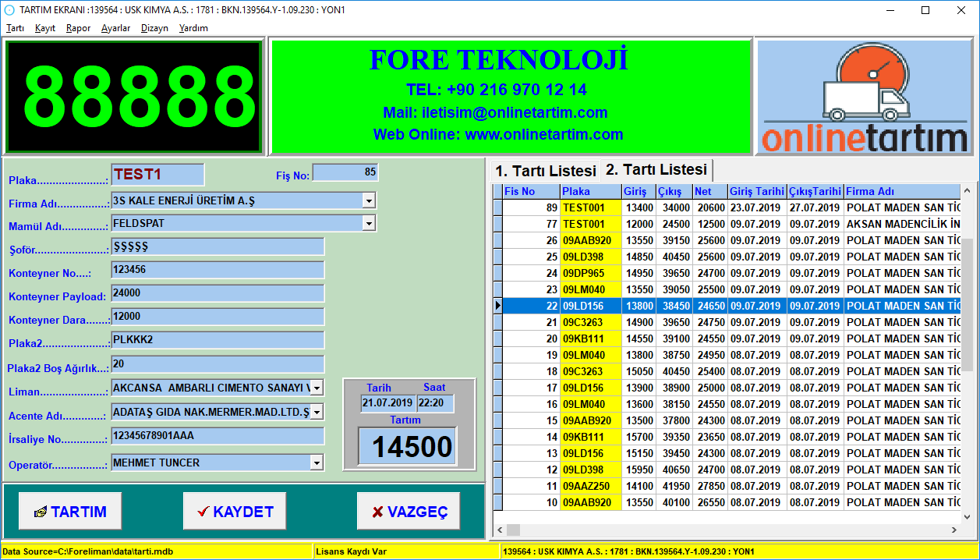Screen dimensions: 980x560
Task: Click the TARTIM button
Action: tap(70, 512)
